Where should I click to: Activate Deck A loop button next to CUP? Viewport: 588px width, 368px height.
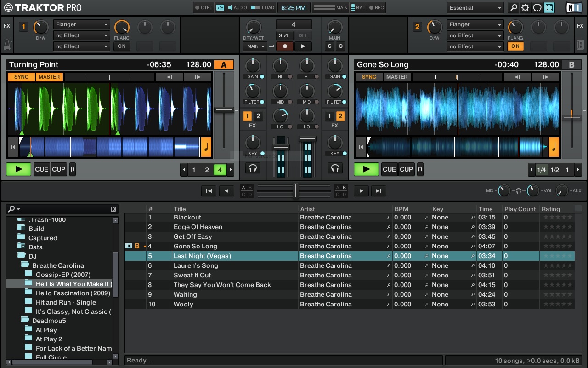pos(72,169)
